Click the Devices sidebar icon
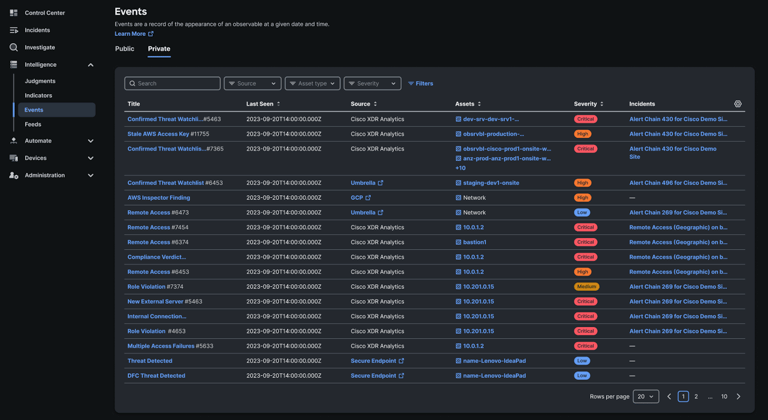768x420 pixels. pyautogui.click(x=14, y=158)
